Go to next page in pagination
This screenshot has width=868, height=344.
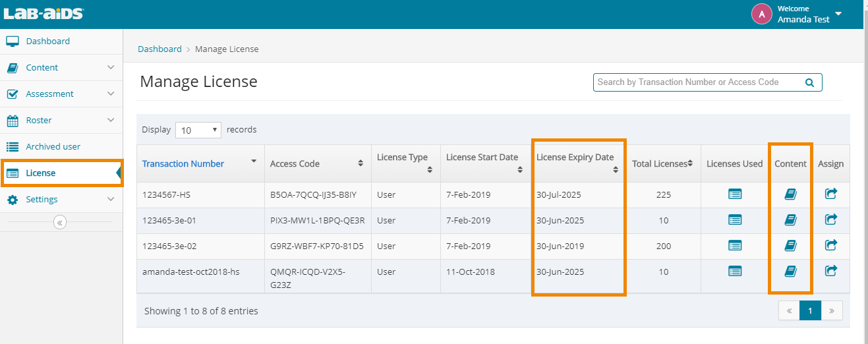tap(831, 311)
